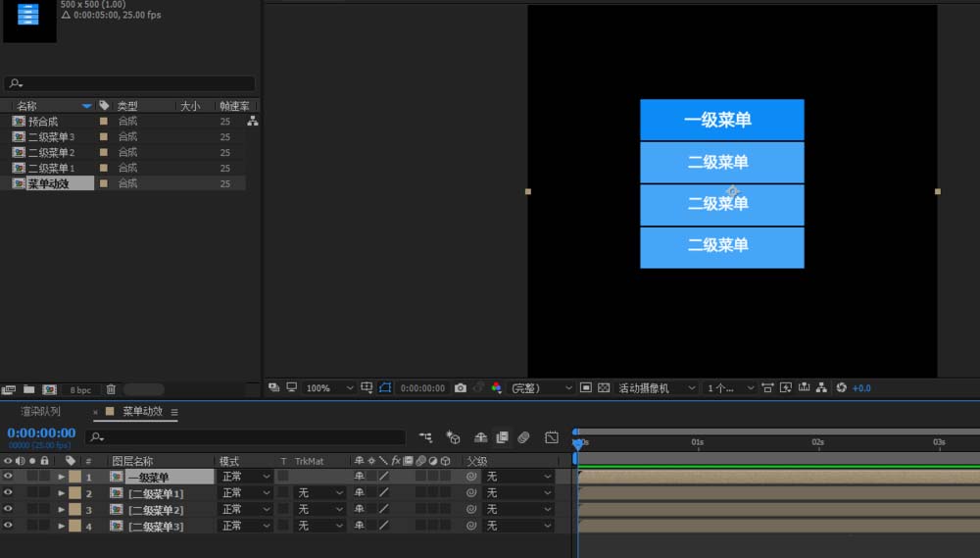Toggle frame blending enable icon
The height and width of the screenshot is (558, 980).
click(502, 437)
